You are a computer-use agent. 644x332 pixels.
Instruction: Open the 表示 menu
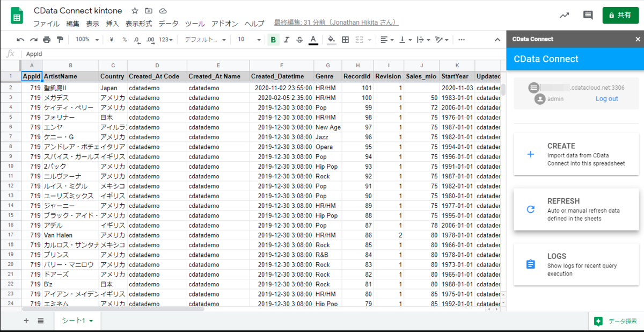click(93, 24)
